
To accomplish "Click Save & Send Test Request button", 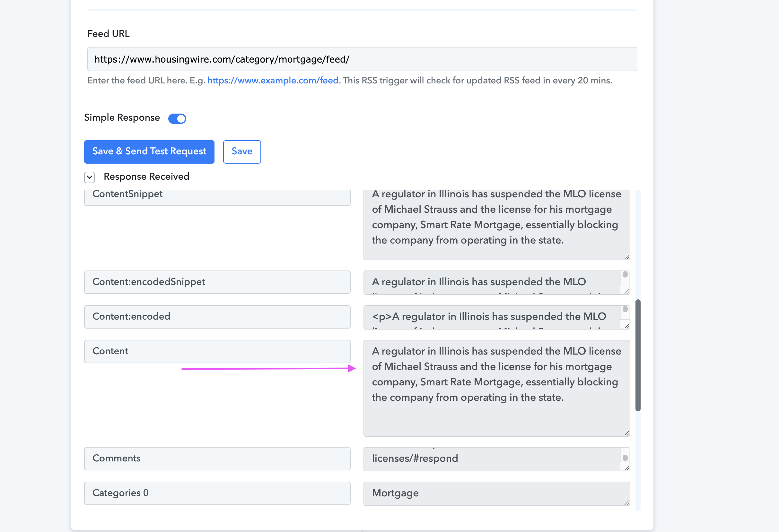I will (149, 152).
